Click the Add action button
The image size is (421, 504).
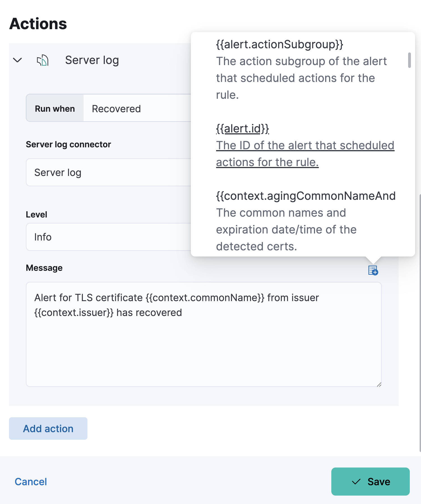48,429
